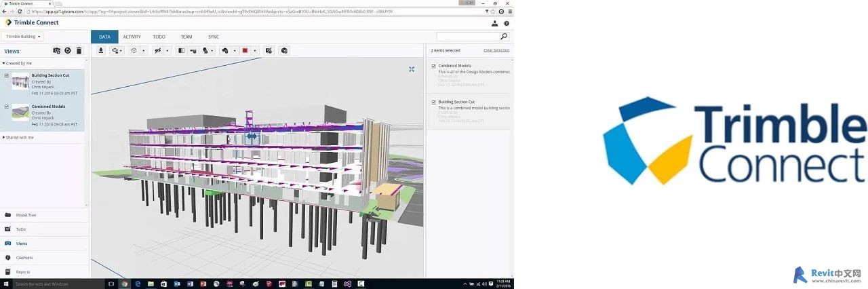
Task: Click the browser reload button
Action: pos(18,12)
